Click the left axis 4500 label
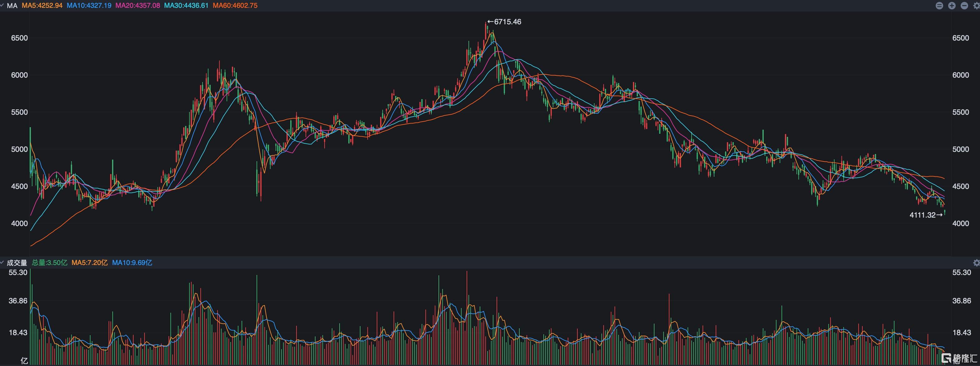This screenshot has height=366, width=980. point(19,186)
